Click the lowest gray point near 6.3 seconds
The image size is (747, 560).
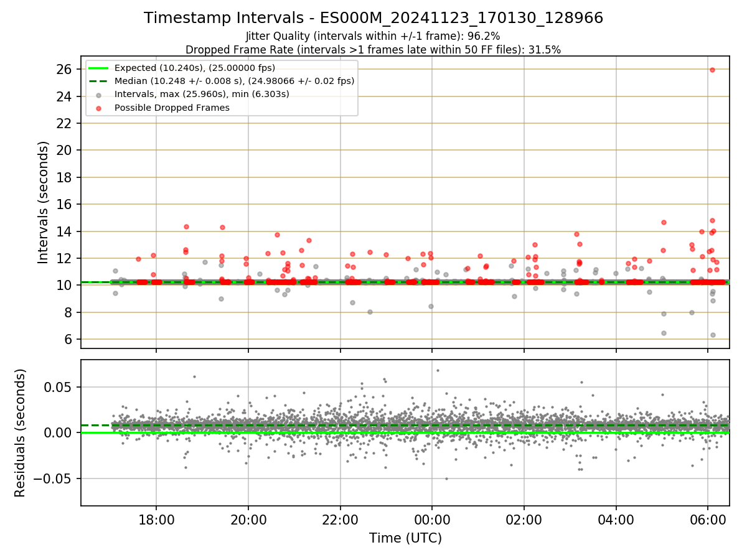pos(713,335)
